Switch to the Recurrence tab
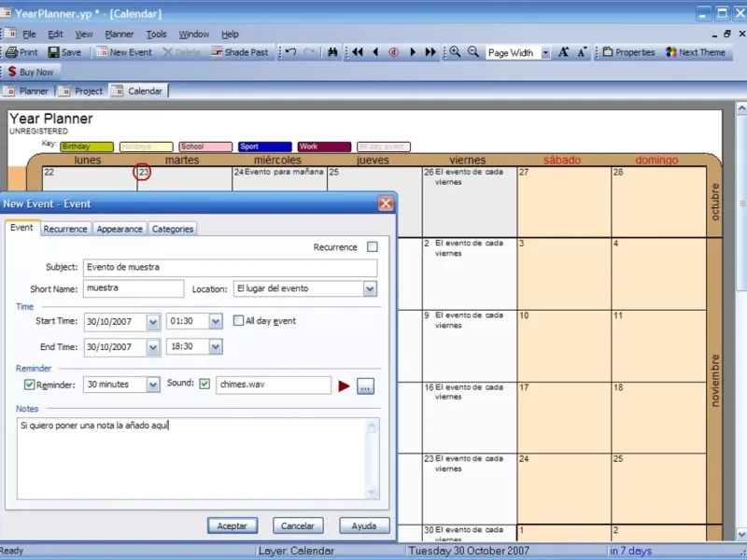The width and height of the screenshot is (747, 560). pyautogui.click(x=65, y=229)
